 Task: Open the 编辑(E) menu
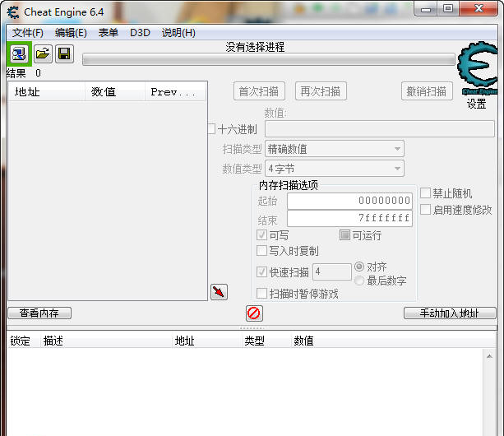(71, 33)
